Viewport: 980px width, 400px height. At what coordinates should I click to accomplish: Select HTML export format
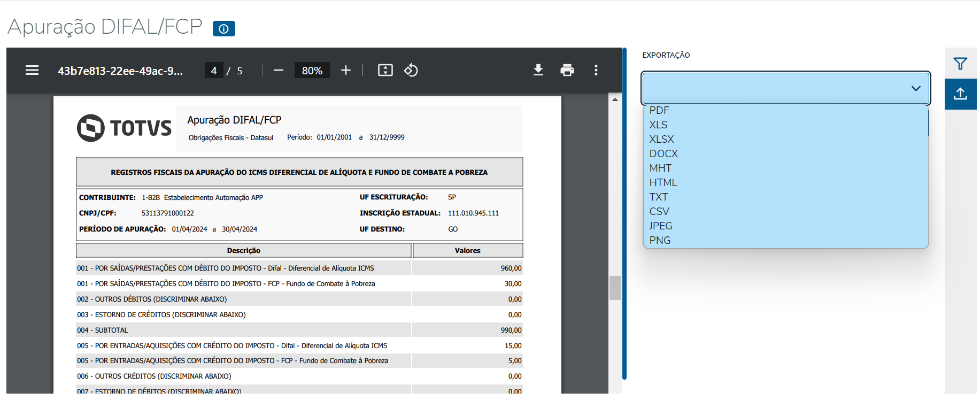pos(786,182)
